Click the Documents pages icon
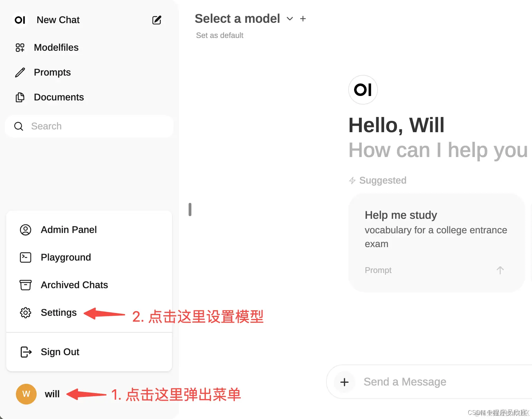Viewport: 532px width, 419px height. [x=20, y=97]
